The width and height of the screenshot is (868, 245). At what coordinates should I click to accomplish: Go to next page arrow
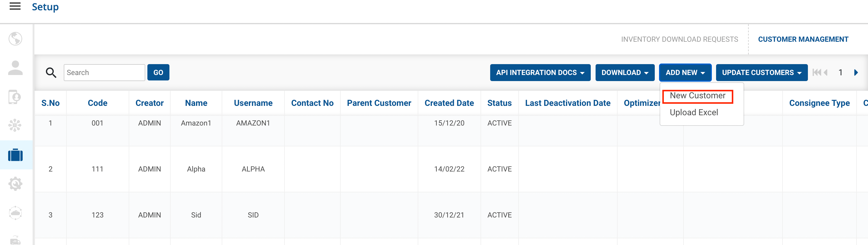point(856,73)
